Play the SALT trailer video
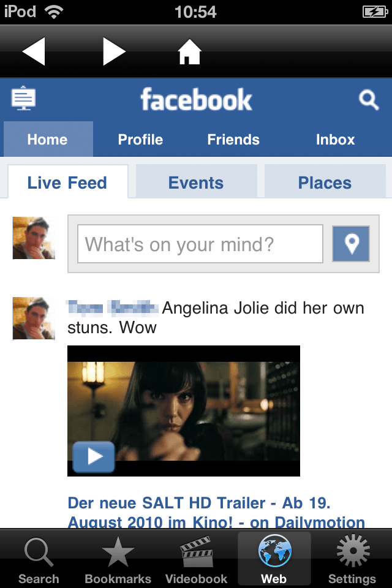This screenshot has height=588, width=392. coord(94,457)
